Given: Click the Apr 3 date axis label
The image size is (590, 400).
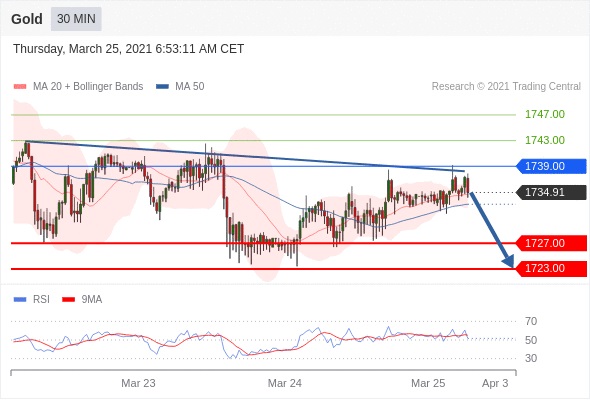Looking at the screenshot, I should [x=495, y=383].
